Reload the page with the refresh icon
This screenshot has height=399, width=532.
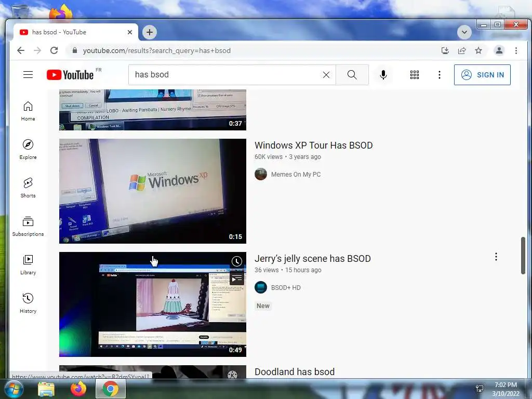tap(54, 50)
